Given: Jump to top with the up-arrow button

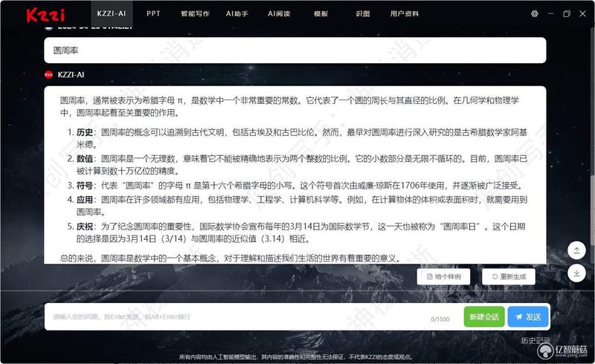Looking at the screenshot, I should point(576,250).
